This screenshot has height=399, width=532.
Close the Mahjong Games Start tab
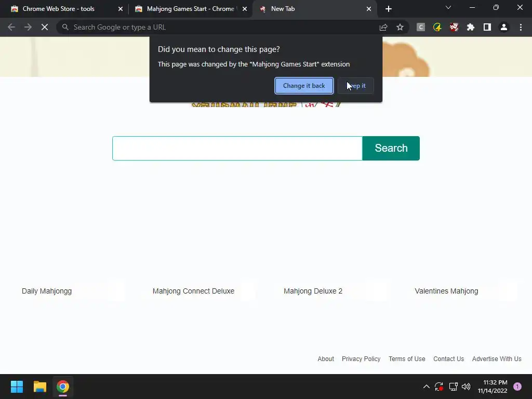pyautogui.click(x=245, y=9)
